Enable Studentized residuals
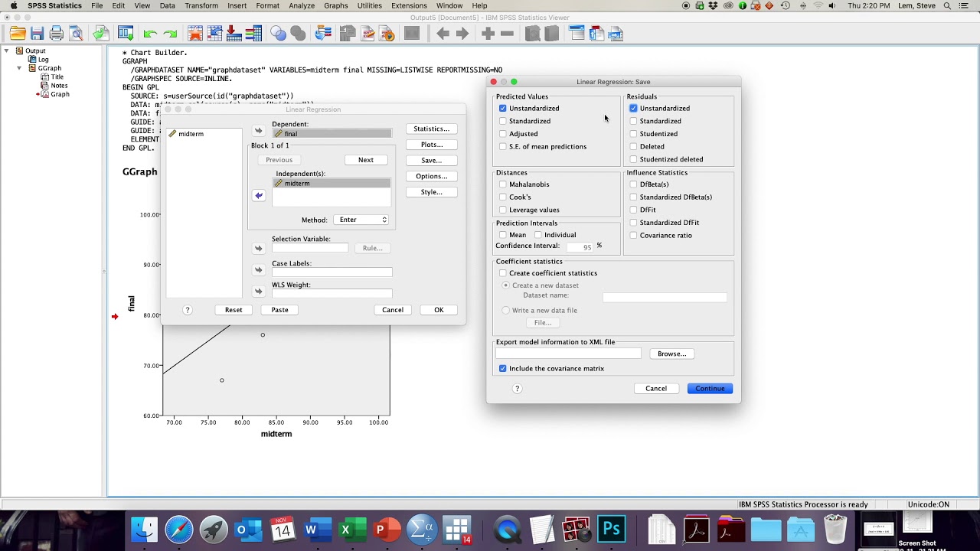This screenshot has height=551, width=980. 633,134
